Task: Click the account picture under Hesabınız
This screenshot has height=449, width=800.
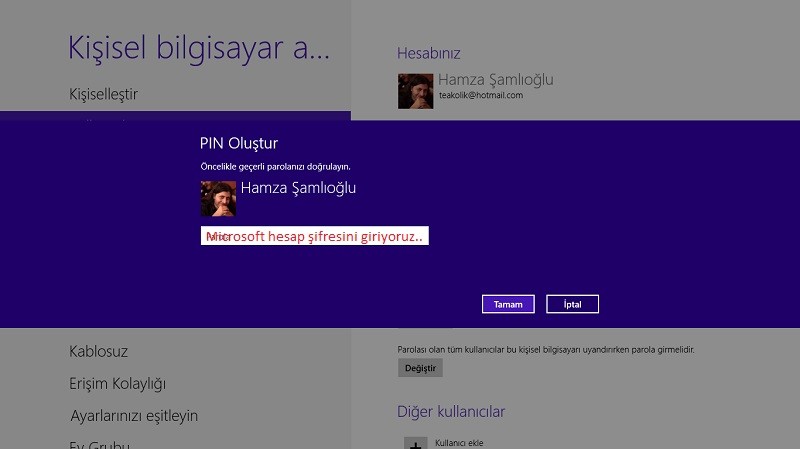Action: click(x=415, y=91)
